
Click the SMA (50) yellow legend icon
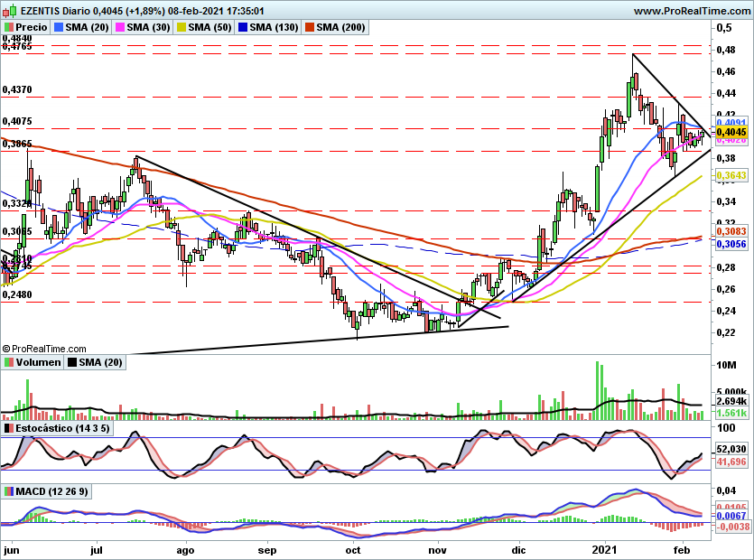pos(182,27)
